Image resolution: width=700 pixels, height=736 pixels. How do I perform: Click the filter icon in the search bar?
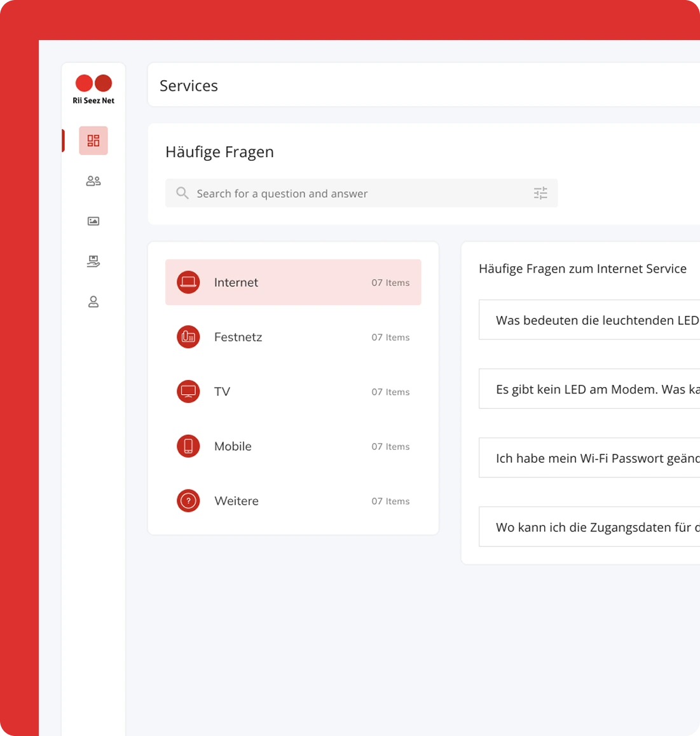coord(540,193)
